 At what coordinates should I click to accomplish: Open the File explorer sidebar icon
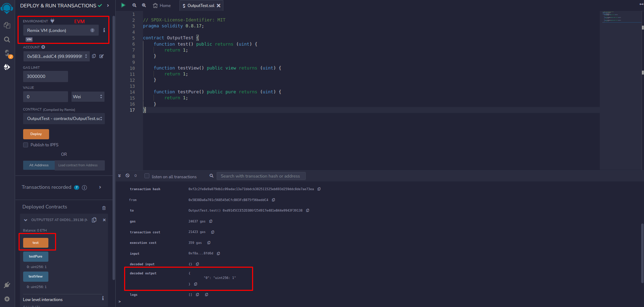(7, 25)
